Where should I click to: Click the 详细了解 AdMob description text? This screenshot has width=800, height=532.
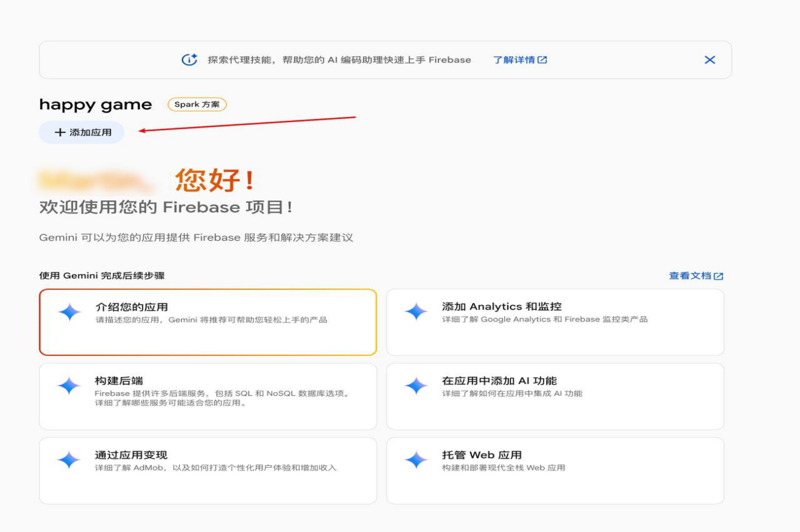[216, 468]
